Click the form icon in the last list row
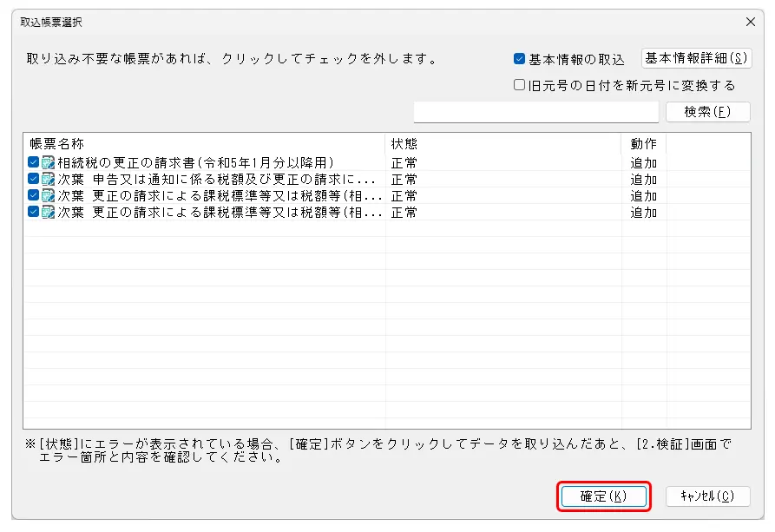Viewport: 775px width, 532px height. click(x=48, y=212)
